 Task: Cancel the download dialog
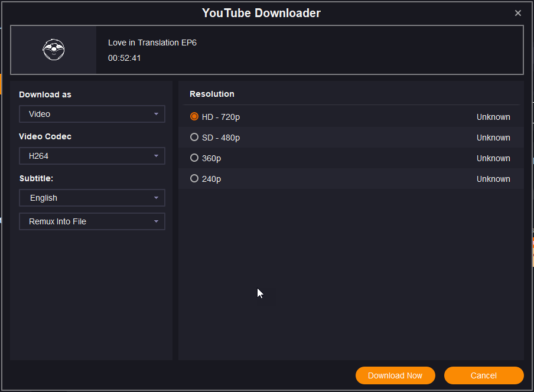pos(483,375)
